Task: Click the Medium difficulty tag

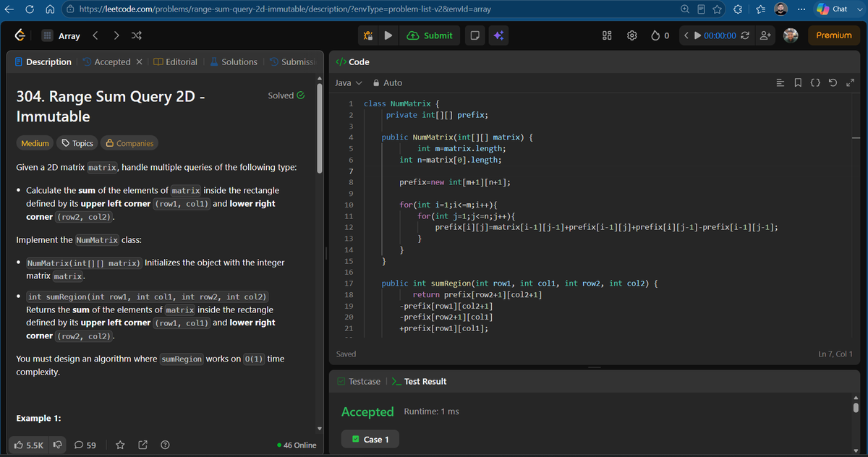Action: pos(35,143)
